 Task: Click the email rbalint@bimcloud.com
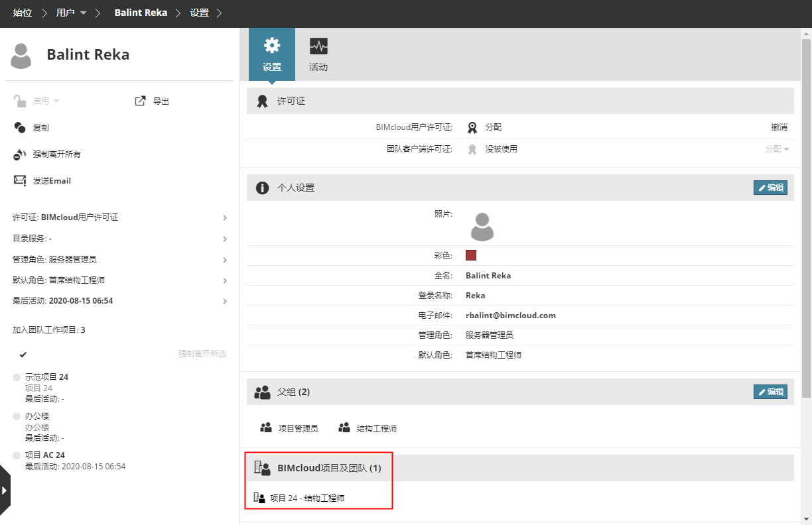point(511,316)
